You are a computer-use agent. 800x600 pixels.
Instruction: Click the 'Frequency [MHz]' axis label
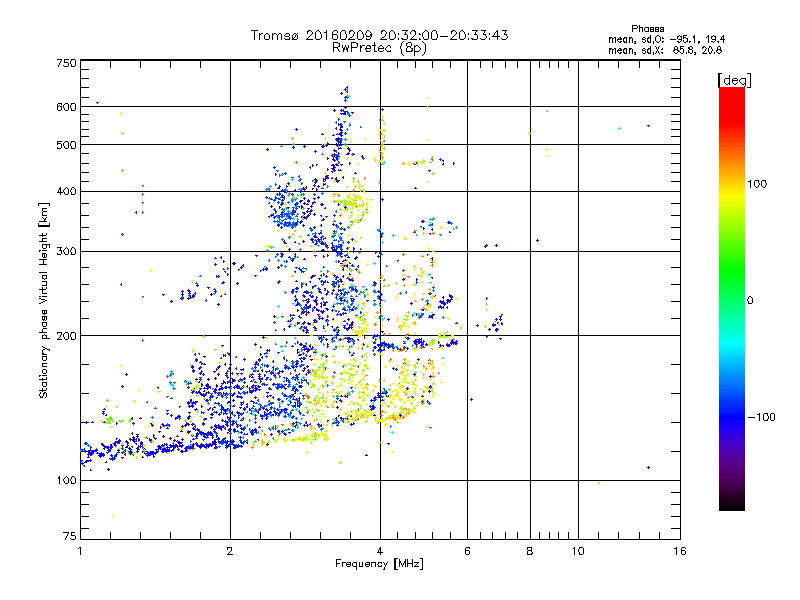379,564
